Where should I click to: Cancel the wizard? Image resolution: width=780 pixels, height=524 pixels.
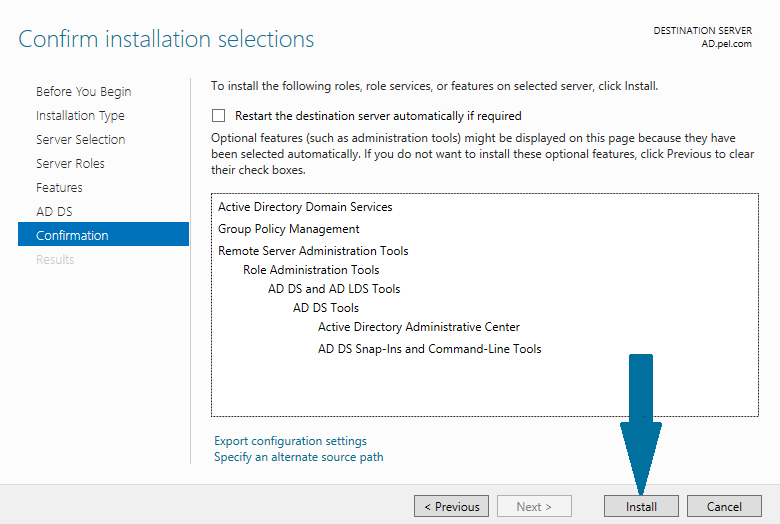(724, 506)
